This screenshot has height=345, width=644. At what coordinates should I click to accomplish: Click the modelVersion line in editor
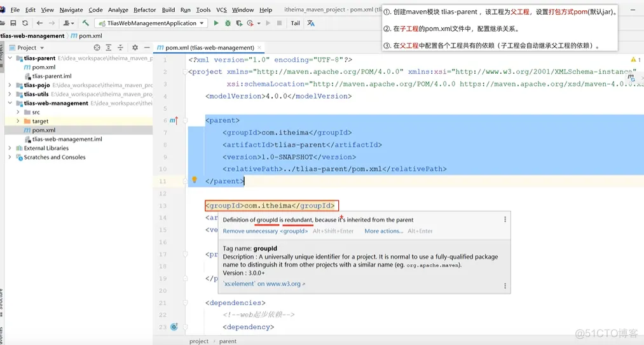point(278,96)
